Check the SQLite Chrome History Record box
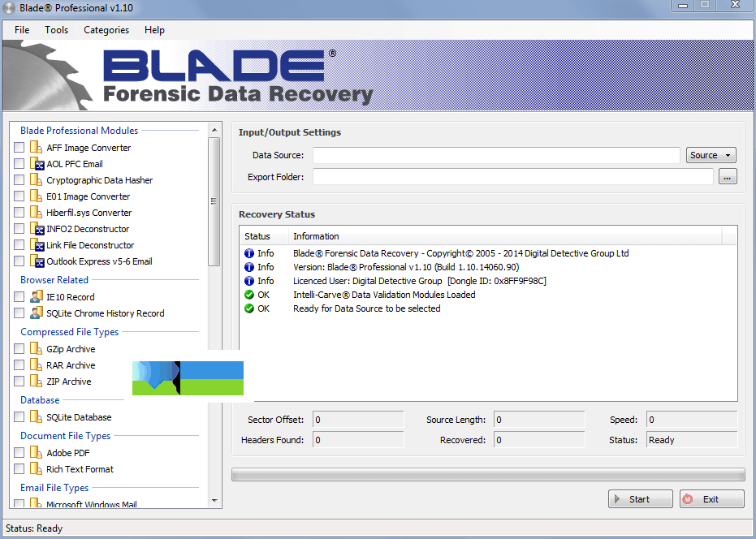 pos(19,313)
